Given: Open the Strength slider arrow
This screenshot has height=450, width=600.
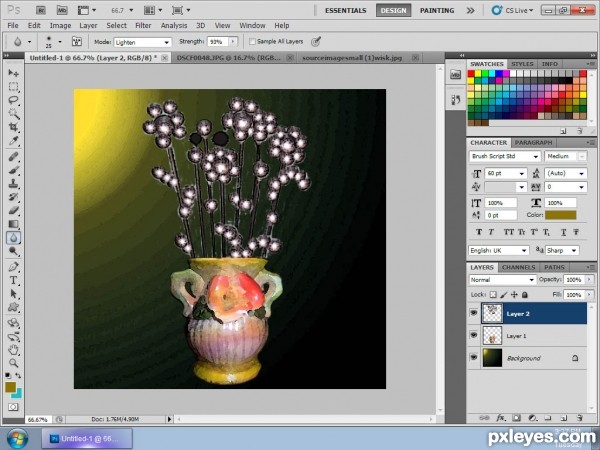Looking at the screenshot, I should tap(233, 41).
